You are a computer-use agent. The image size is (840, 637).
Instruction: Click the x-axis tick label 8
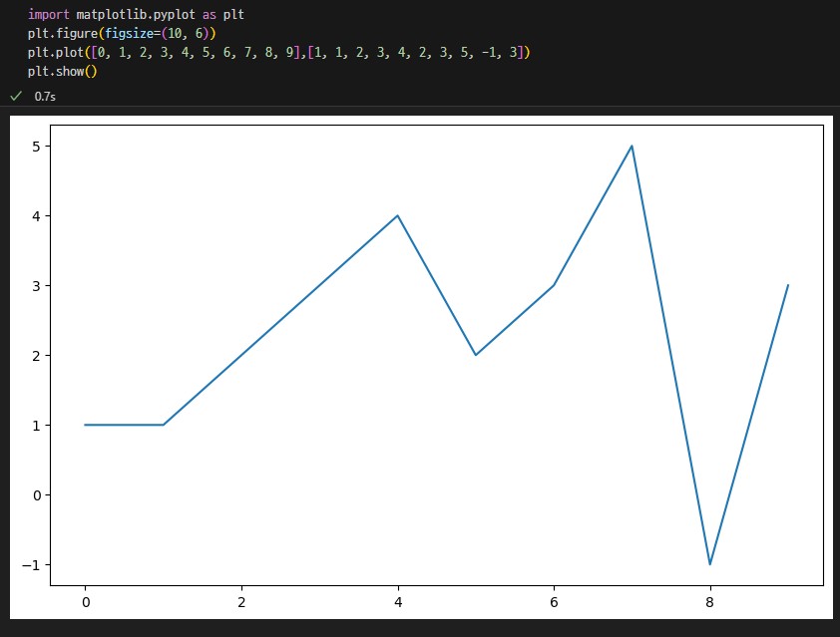(710, 602)
